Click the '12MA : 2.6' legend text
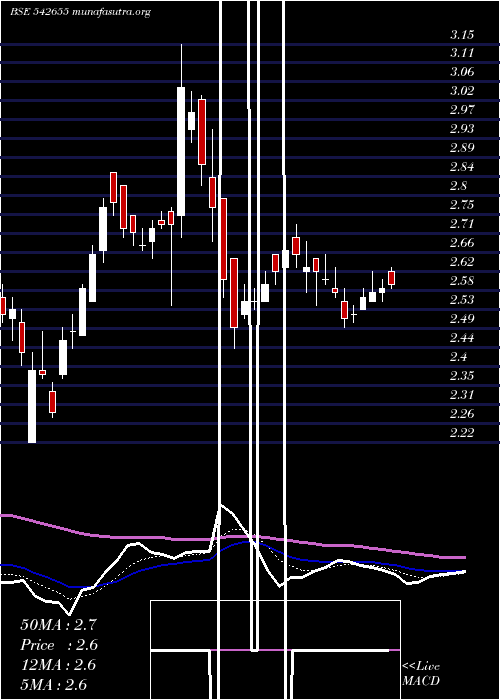Screen dimensions: 500x700 58,665
